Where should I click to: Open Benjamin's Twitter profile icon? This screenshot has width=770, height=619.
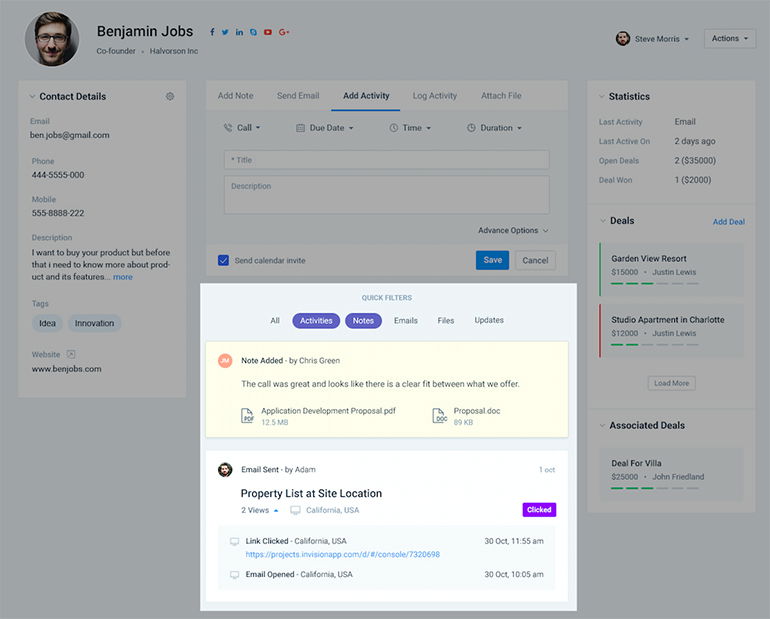pos(225,32)
